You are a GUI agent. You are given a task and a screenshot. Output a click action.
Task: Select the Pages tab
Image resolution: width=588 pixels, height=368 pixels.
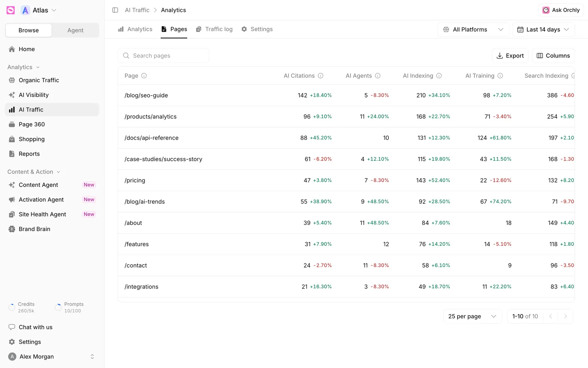(x=174, y=29)
